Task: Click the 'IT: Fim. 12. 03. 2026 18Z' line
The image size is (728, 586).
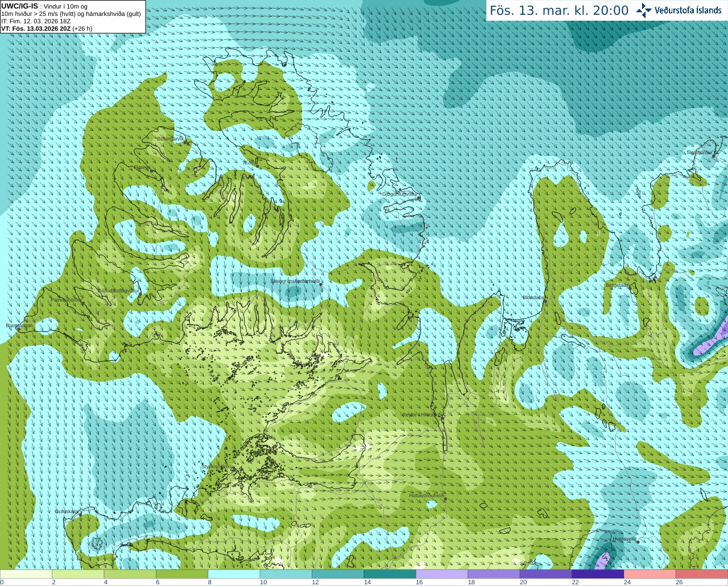Action: 36,21
